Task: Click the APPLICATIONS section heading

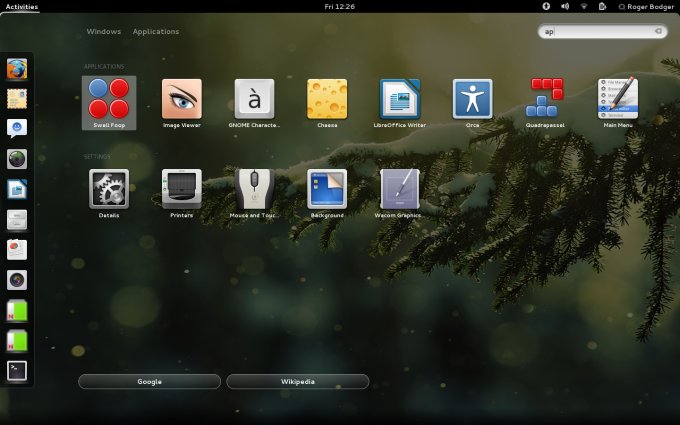Action: [104, 66]
